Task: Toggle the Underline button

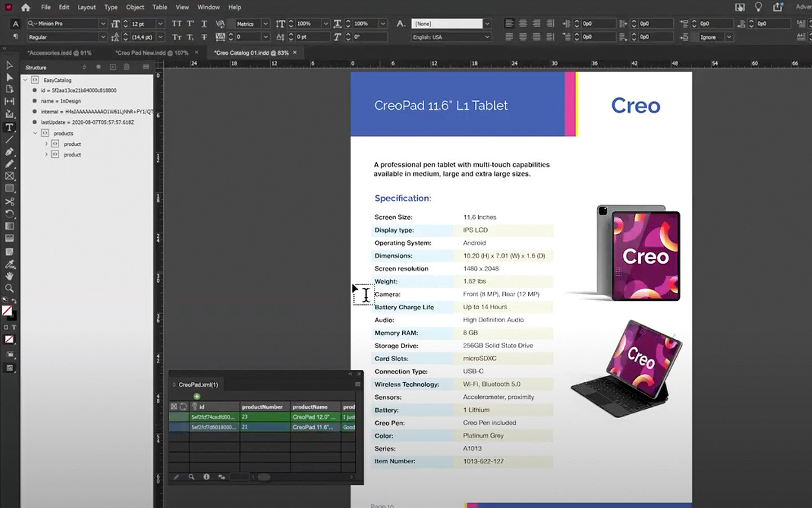Action: [204, 24]
